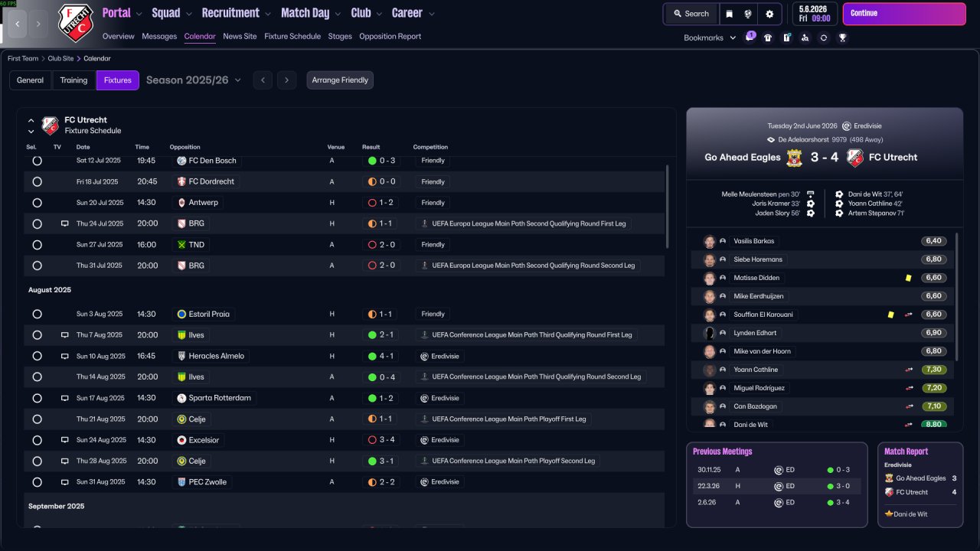
Task: Switch to the Overview sub-tab
Action: pyautogui.click(x=118, y=37)
